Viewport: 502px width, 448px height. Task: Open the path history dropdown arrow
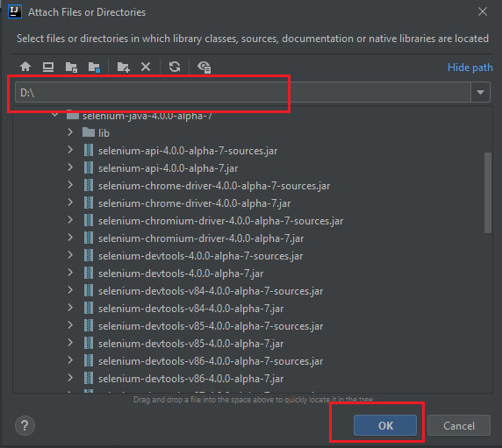click(480, 92)
